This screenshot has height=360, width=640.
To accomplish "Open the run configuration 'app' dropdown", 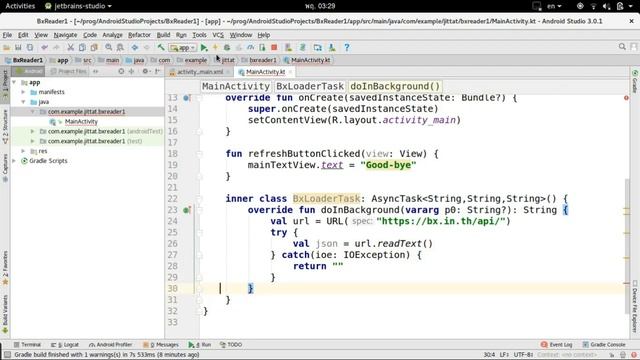I will pos(183,48).
